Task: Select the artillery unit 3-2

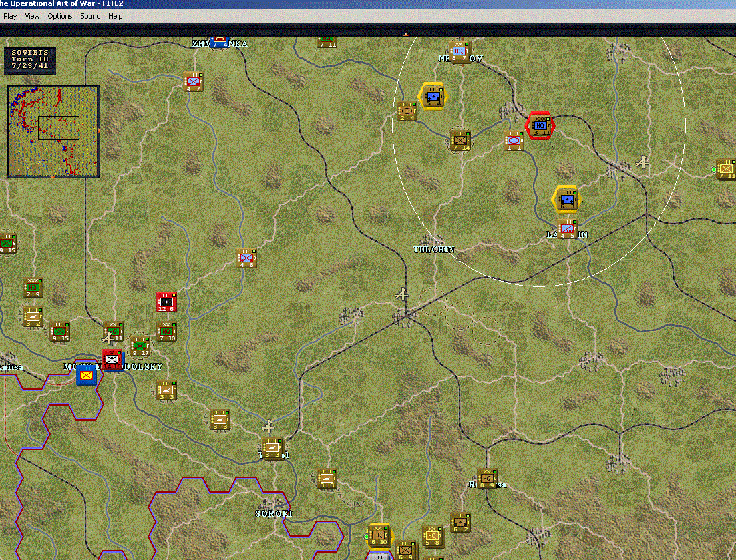Action: (x=33, y=316)
